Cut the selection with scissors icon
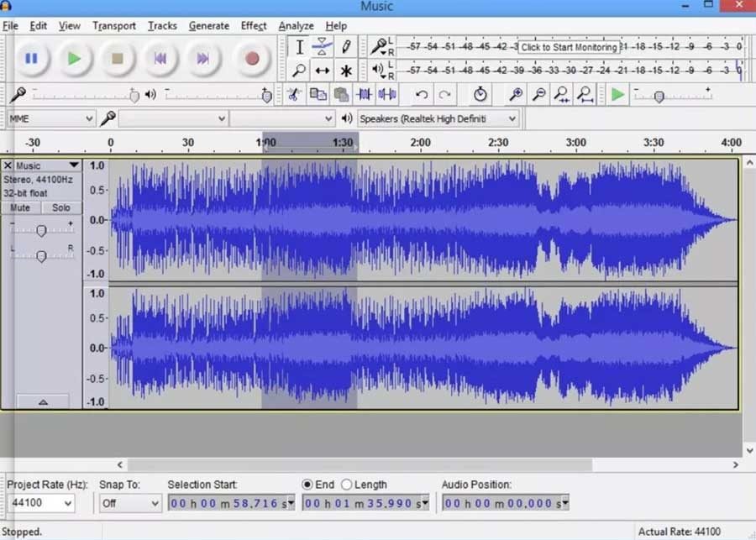 click(294, 94)
